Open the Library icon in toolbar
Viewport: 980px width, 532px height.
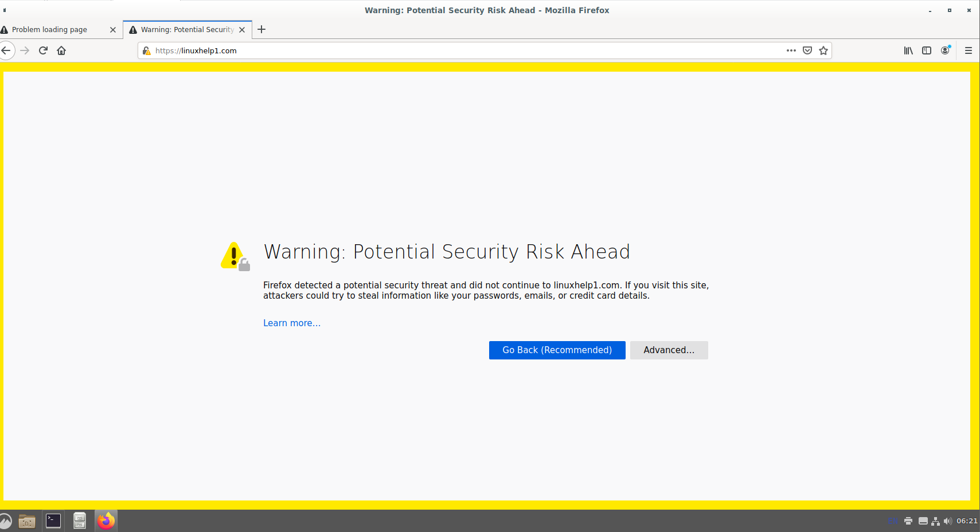[908, 50]
